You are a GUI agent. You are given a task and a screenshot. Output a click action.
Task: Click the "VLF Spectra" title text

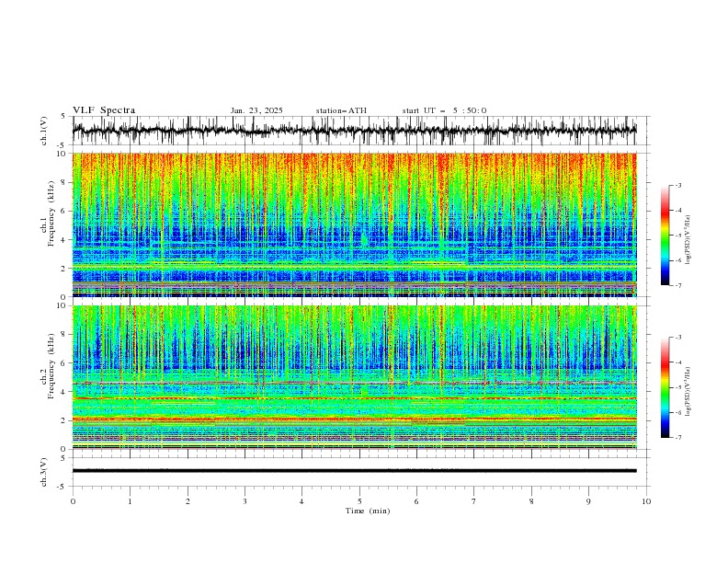coord(104,110)
